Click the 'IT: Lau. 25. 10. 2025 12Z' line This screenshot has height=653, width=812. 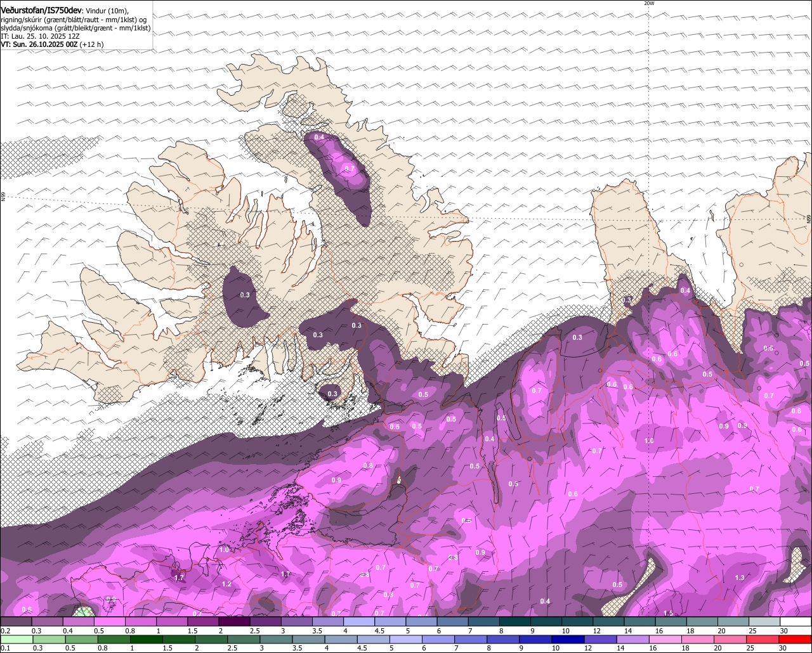40,36
